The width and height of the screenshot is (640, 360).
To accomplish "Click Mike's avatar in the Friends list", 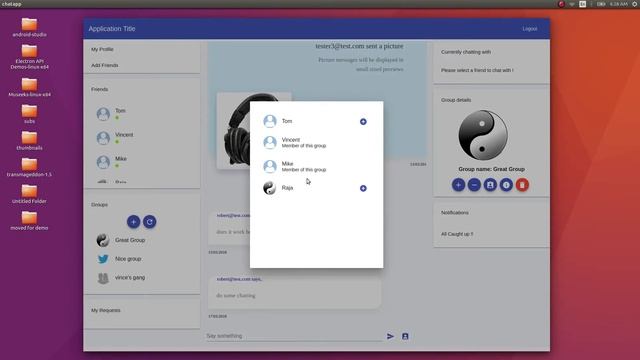I will coord(103,162).
